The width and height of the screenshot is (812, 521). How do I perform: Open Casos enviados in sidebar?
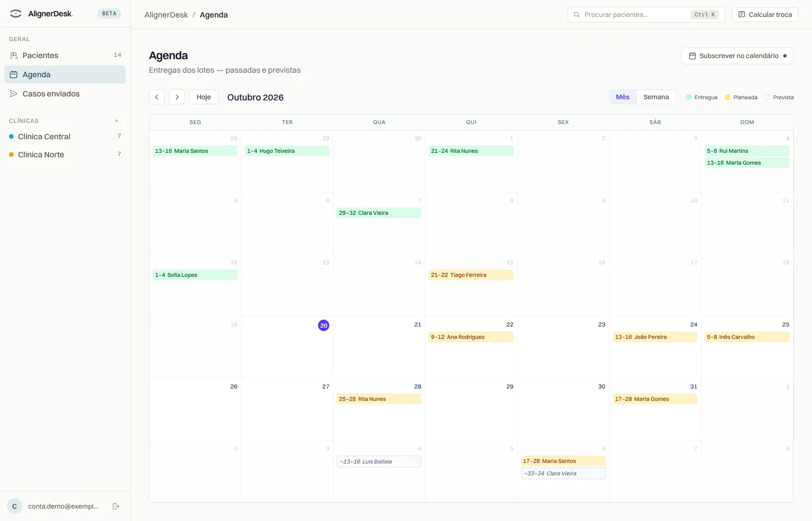point(65,94)
